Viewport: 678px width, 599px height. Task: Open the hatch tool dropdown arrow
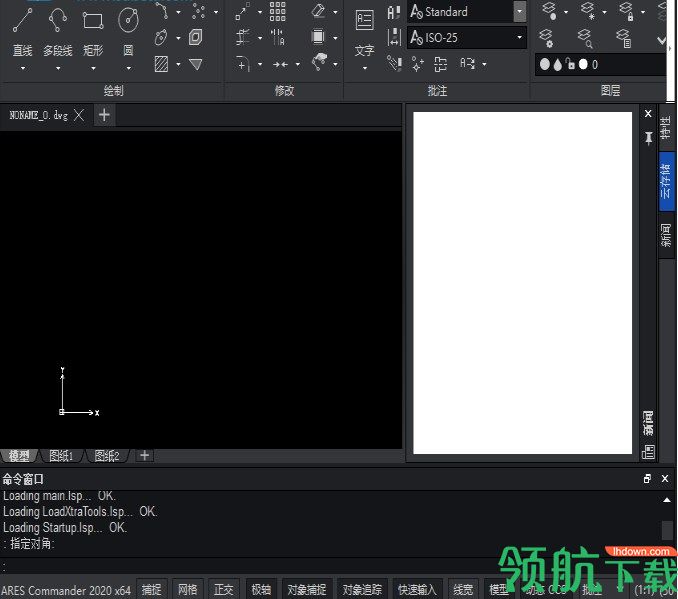click(x=178, y=64)
